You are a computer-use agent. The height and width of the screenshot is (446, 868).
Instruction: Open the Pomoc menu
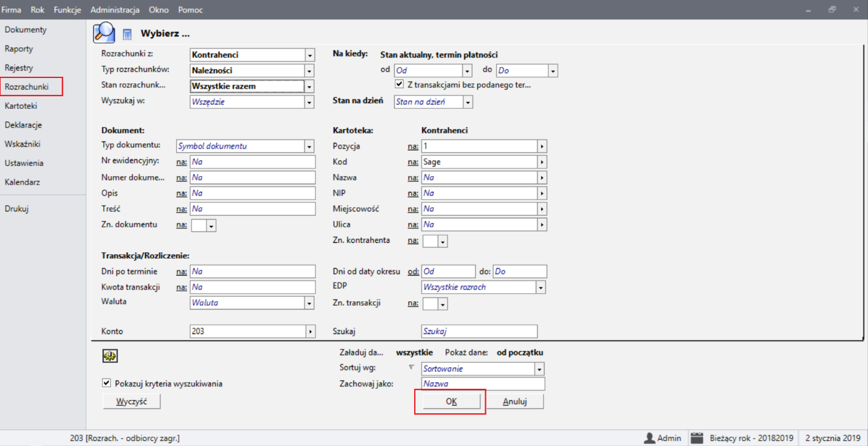[191, 10]
